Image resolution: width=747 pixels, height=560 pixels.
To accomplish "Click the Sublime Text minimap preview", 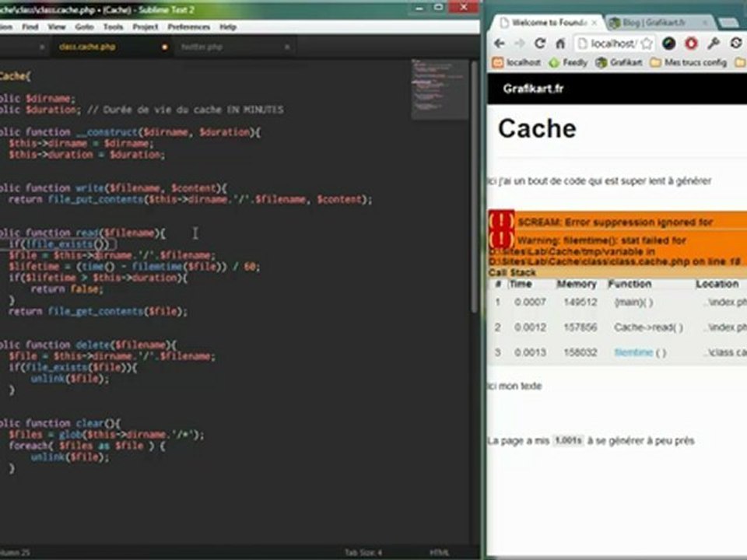I will pyautogui.click(x=439, y=89).
